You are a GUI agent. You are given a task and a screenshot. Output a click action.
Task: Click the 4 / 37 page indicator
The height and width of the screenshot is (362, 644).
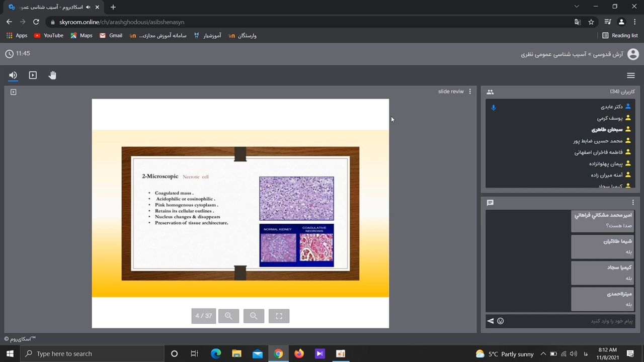click(x=203, y=316)
